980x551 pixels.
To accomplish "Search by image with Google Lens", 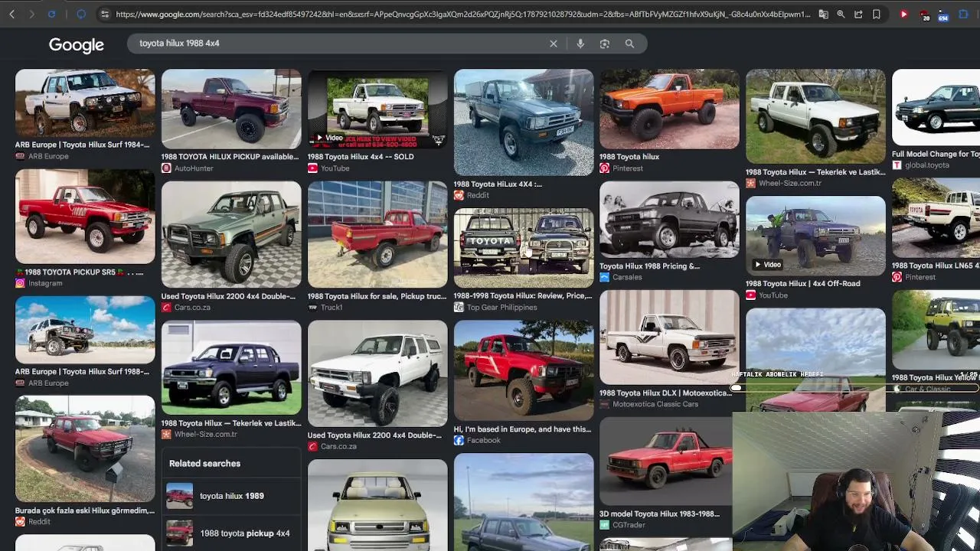I will tap(605, 44).
